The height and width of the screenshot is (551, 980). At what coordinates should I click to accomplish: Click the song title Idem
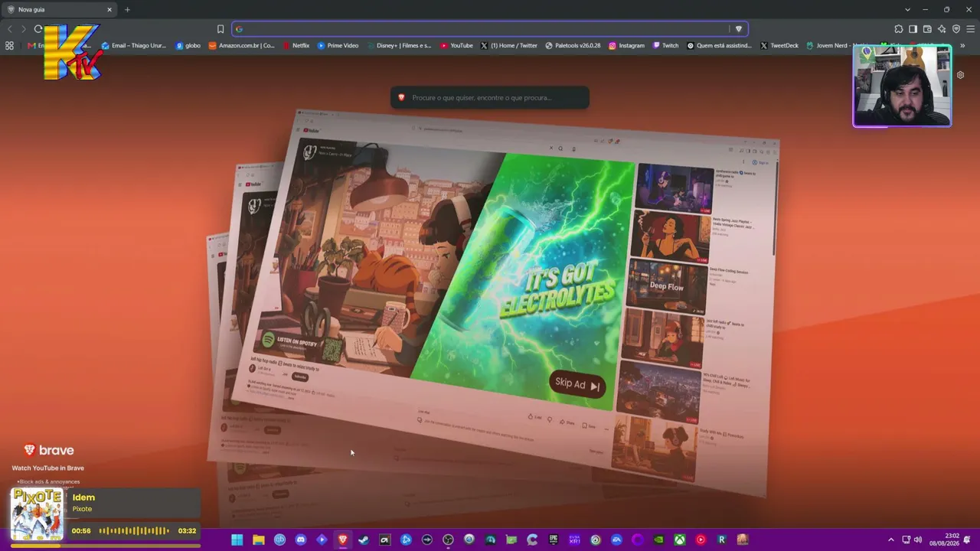(83, 497)
